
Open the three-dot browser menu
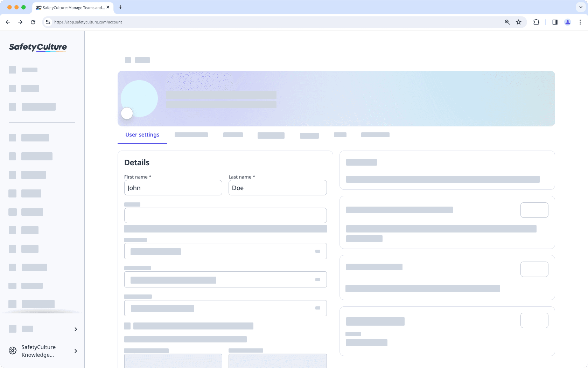[580, 22]
